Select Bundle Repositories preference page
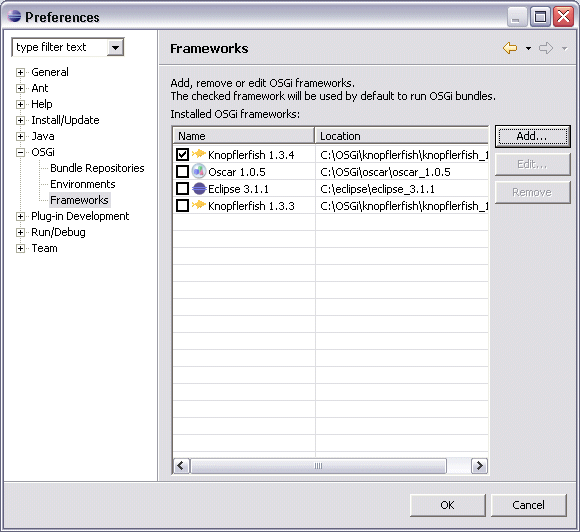 [x=97, y=168]
